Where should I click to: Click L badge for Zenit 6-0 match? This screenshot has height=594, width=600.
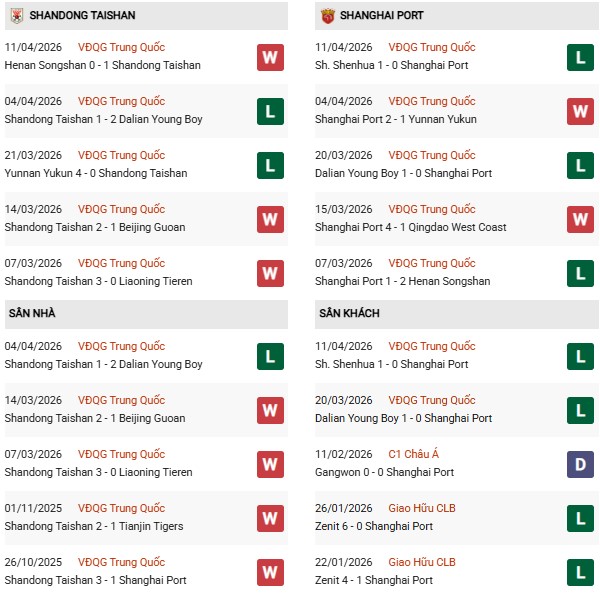[581, 518]
